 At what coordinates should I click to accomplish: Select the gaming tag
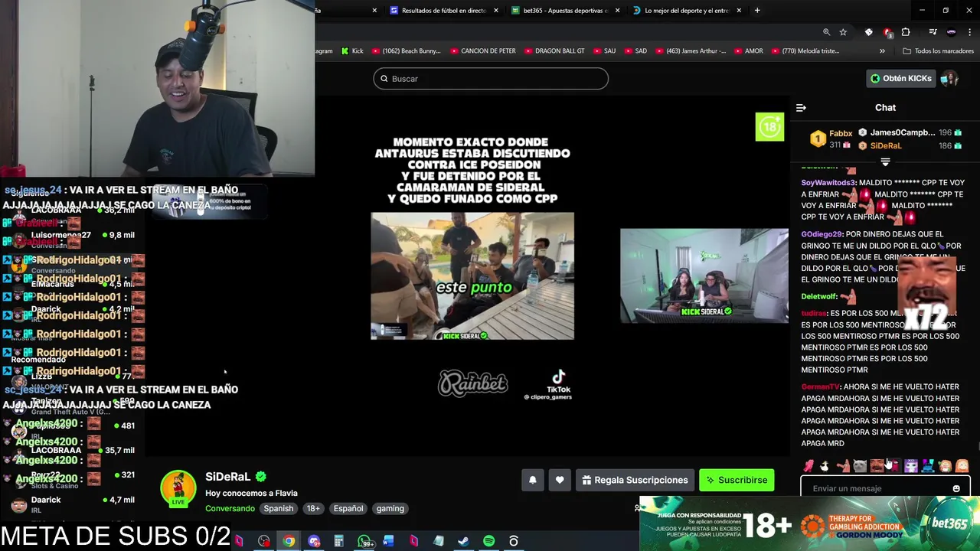tap(390, 508)
